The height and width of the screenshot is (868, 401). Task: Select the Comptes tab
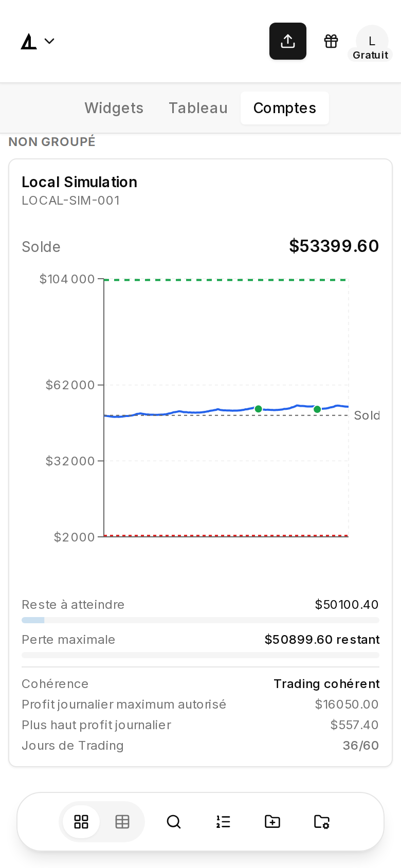285,108
